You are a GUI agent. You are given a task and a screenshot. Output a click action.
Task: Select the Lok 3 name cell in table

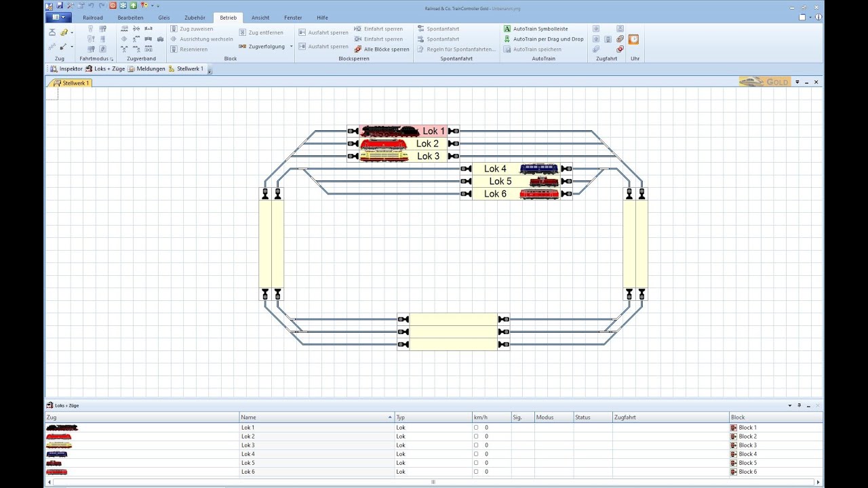pos(317,445)
